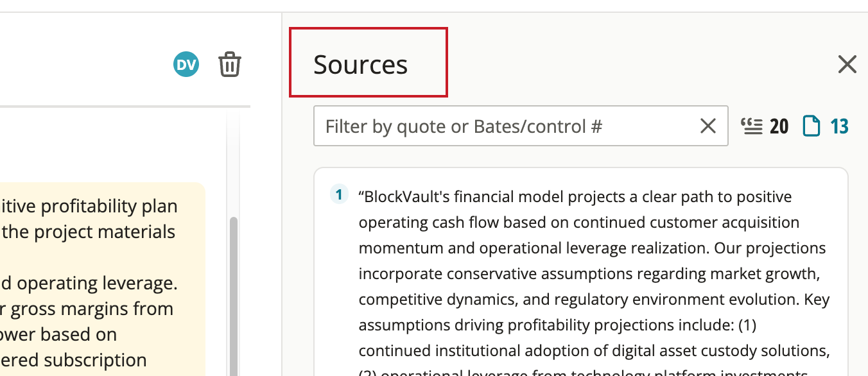
Task: Select the BlockVault financial model quote text
Action: [x=594, y=282]
